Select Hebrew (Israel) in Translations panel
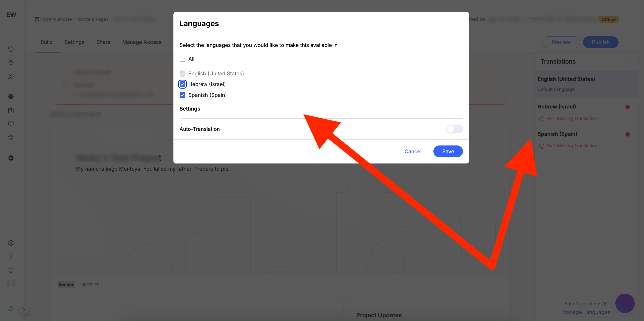Screen dimensions: 644x321 (x=556, y=107)
